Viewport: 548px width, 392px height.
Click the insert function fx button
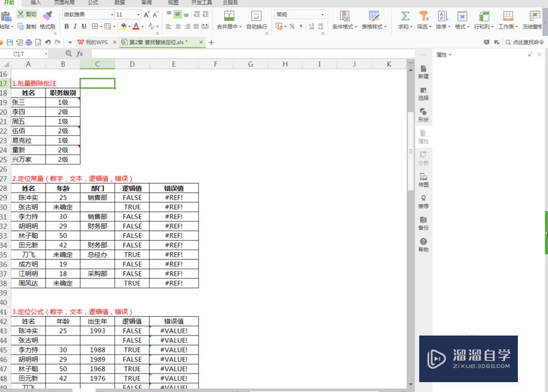(x=79, y=54)
